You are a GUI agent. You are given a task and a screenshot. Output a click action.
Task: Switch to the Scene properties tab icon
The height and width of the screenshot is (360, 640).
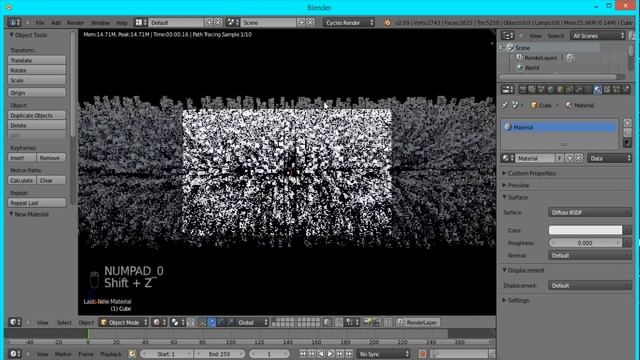coord(541,89)
